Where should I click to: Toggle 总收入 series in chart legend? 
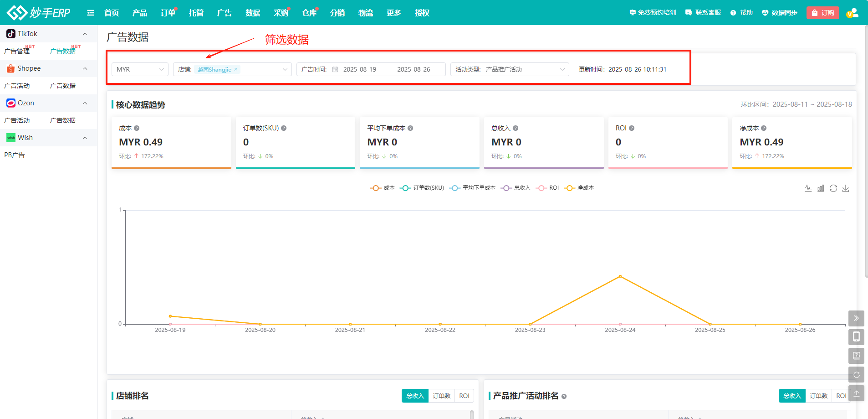[516, 188]
